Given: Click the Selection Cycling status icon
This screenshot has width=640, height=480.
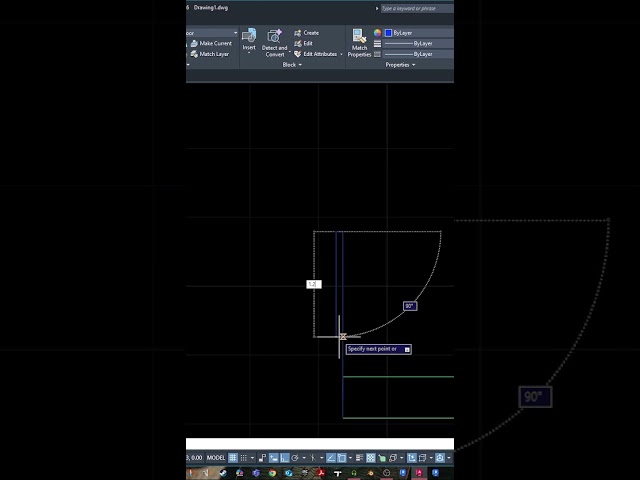Looking at the screenshot, I should [x=382, y=458].
